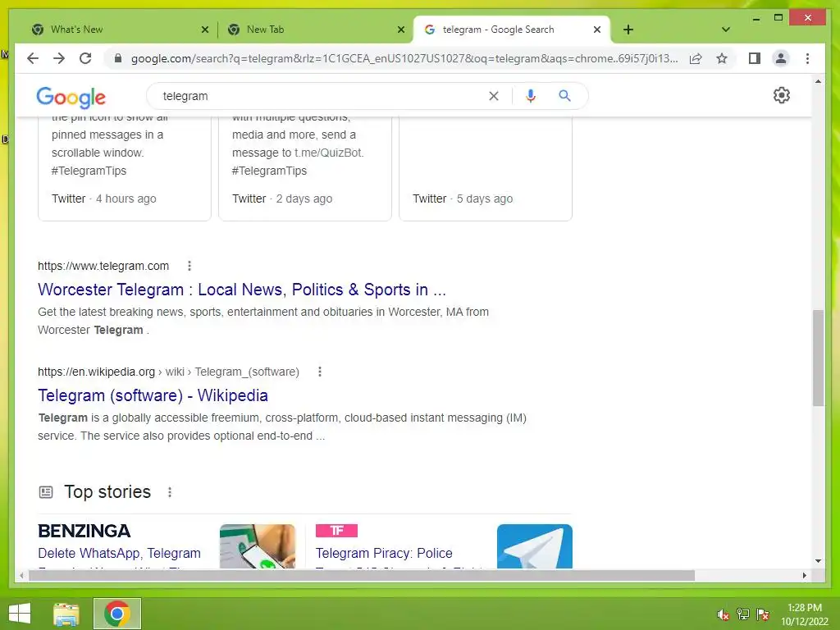The image size is (840, 630).
Task: Click Chrome icon in taskbar
Action: pyautogui.click(x=117, y=614)
